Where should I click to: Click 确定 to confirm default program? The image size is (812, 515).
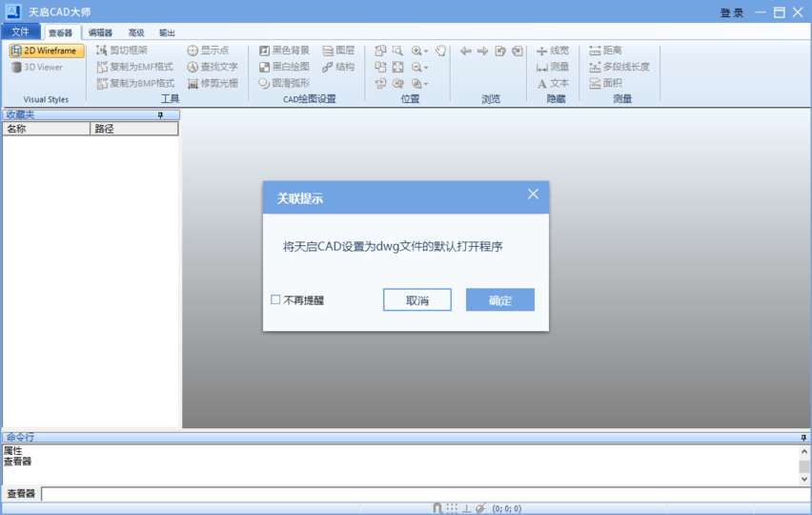click(500, 300)
